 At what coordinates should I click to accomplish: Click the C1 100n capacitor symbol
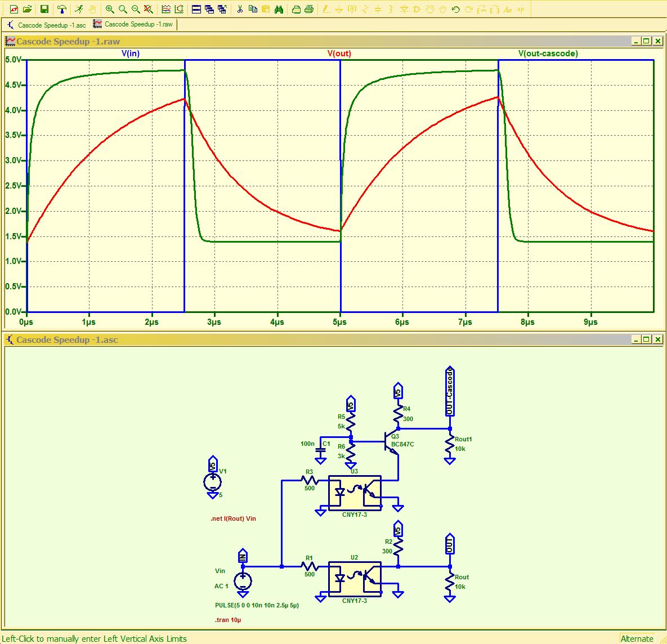coord(320,450)
